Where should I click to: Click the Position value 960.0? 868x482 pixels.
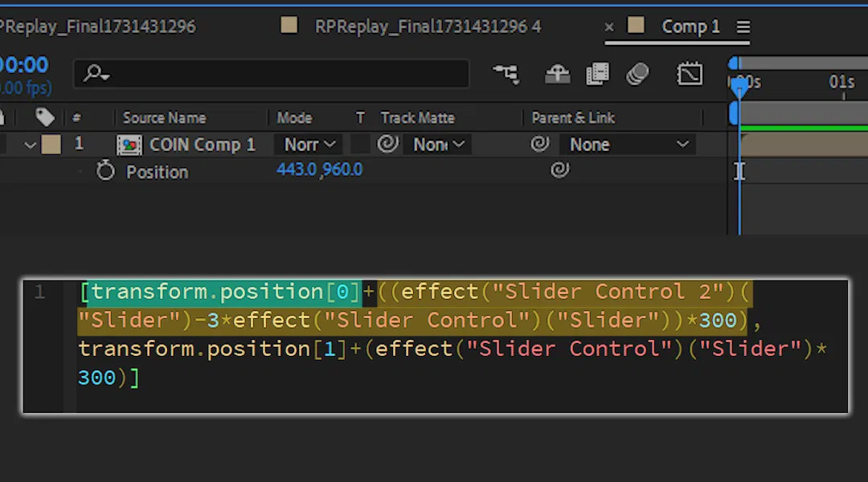pos(342,170)
